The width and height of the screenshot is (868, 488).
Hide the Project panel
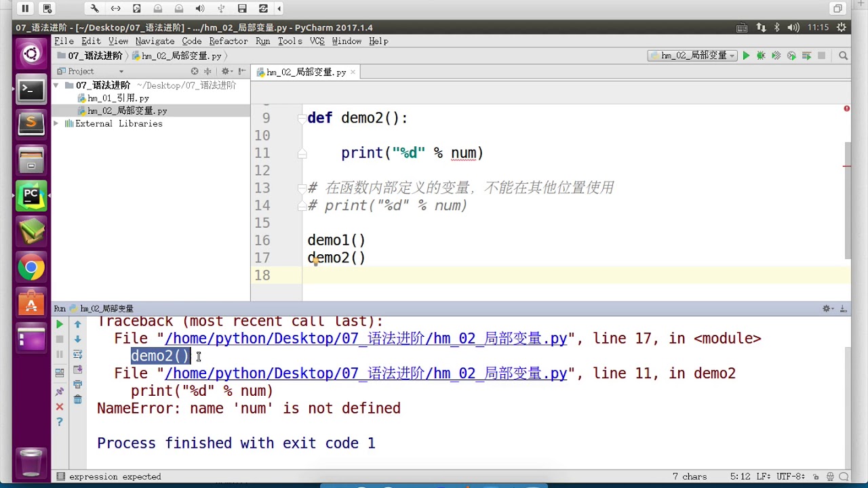pos(241,71)
